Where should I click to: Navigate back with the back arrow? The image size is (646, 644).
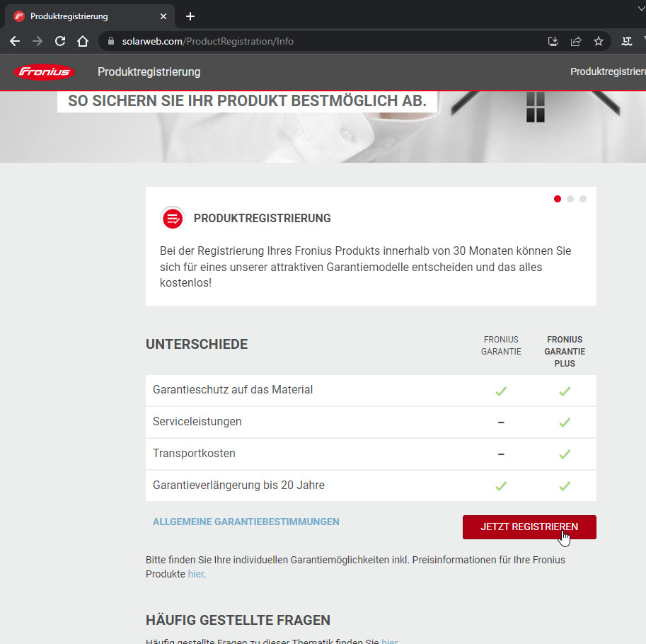[x=15, y=41]
